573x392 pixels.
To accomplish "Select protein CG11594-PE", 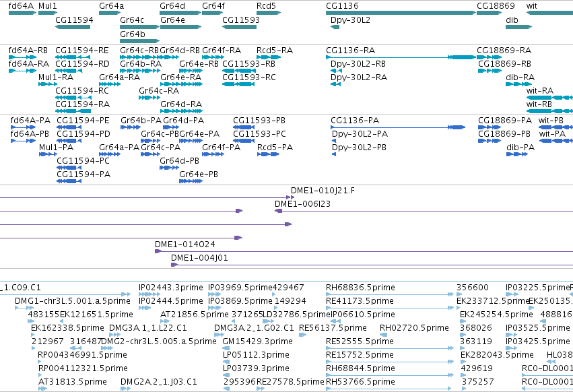I will pos(83,121).
